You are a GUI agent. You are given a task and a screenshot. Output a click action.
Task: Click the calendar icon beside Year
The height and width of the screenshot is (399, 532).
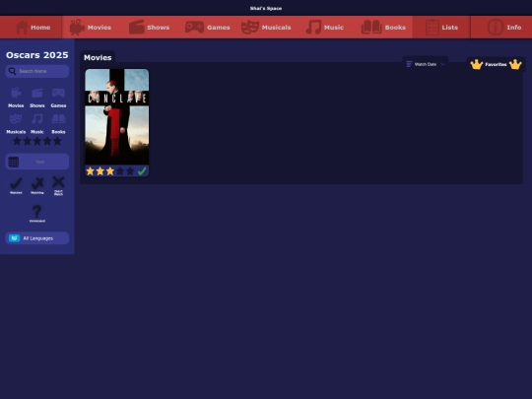[14, 162]
